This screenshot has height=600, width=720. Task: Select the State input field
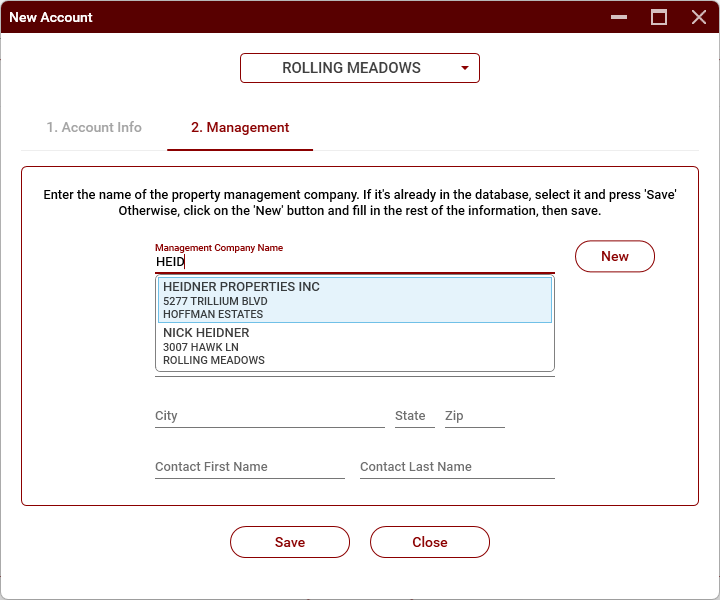(414, 416)
